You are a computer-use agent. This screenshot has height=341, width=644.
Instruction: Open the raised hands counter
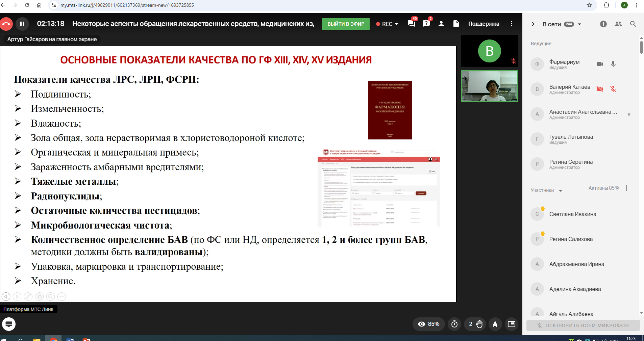[x=475, y=324]
